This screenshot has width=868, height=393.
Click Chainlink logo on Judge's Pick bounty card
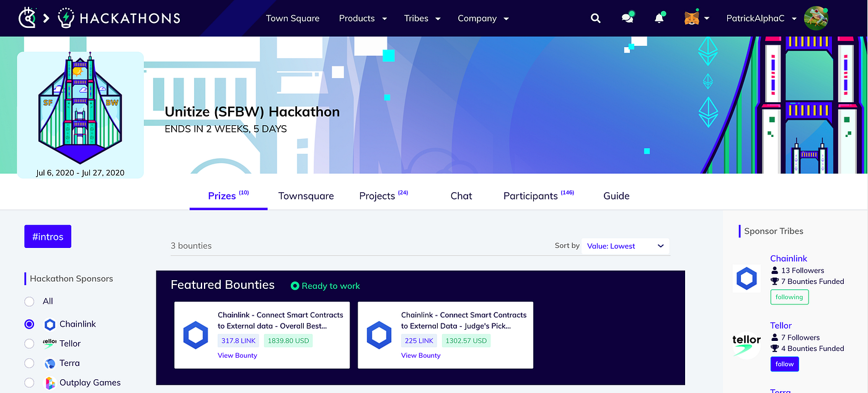pyautogui.click(x=379, y=335)
